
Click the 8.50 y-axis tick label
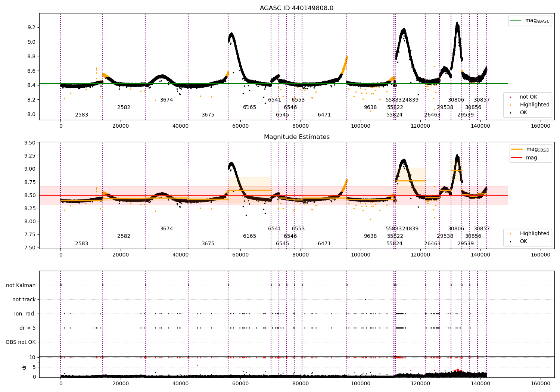29,195
